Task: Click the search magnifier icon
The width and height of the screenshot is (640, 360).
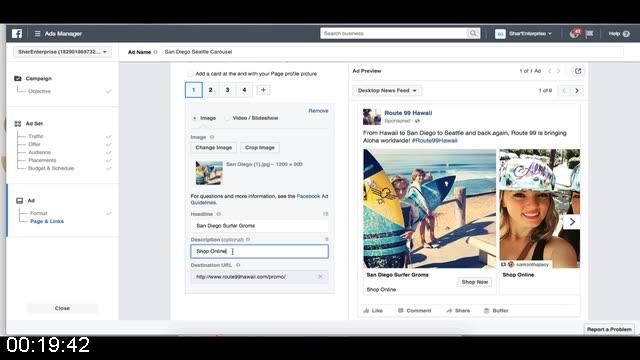Action: 473,33
